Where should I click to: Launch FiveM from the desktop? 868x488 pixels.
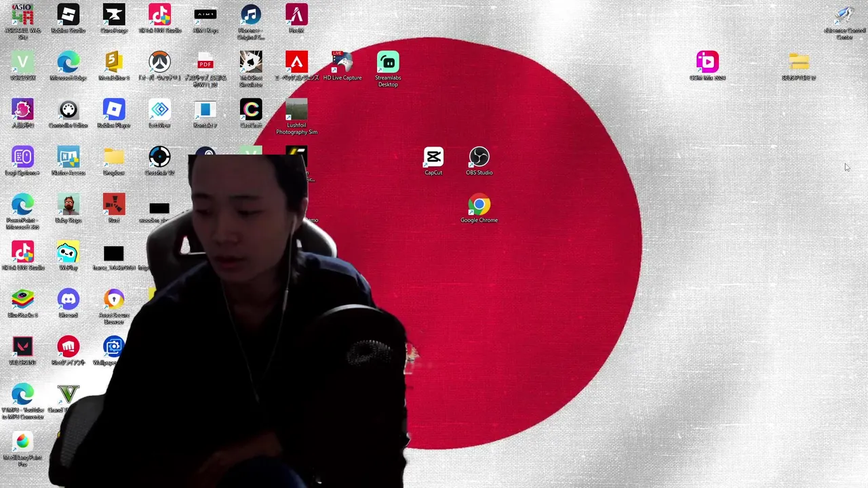coord(296,19)
